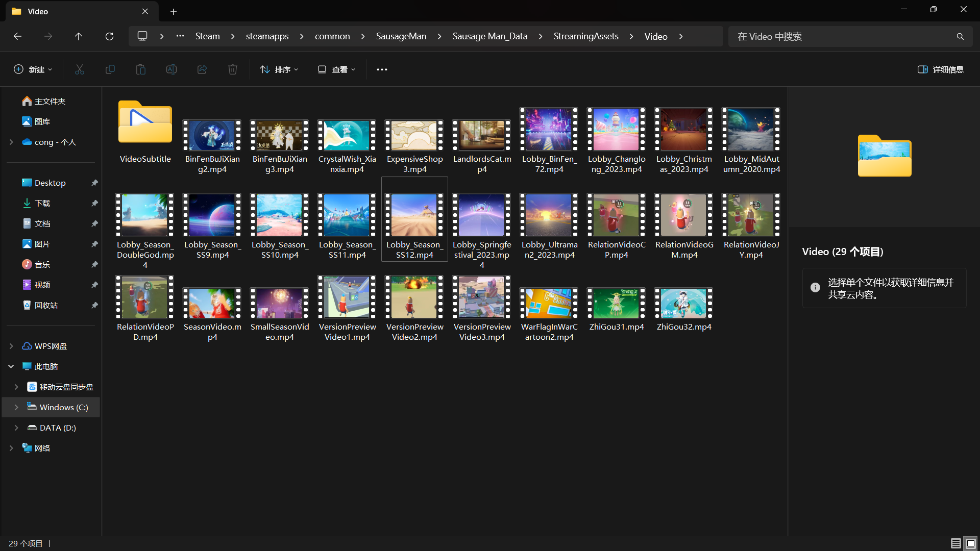Show hidden breadcrumb path with ellipsis

pos(180,36)
